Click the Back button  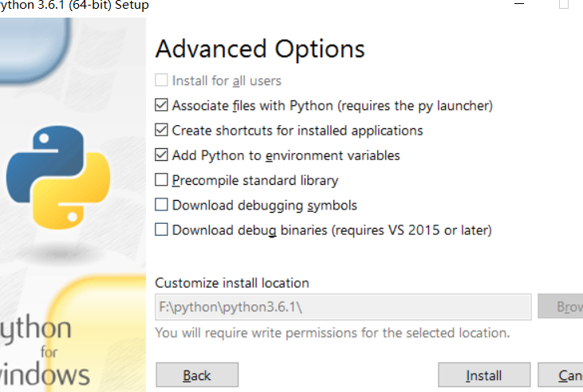point(197,375)
